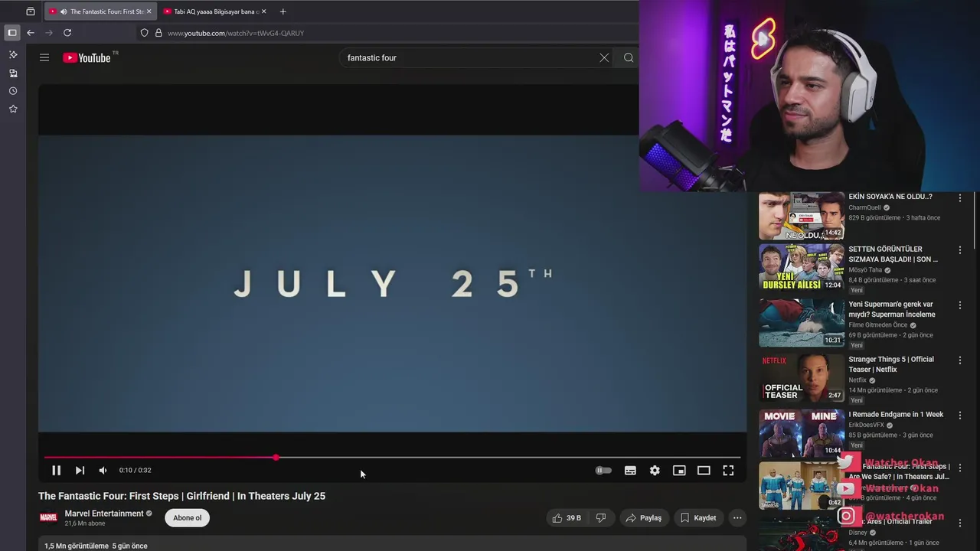980x551 pixels.
Task: Open the Yeni Dursley Ailesi thumbnail
Action: (802, 268)
